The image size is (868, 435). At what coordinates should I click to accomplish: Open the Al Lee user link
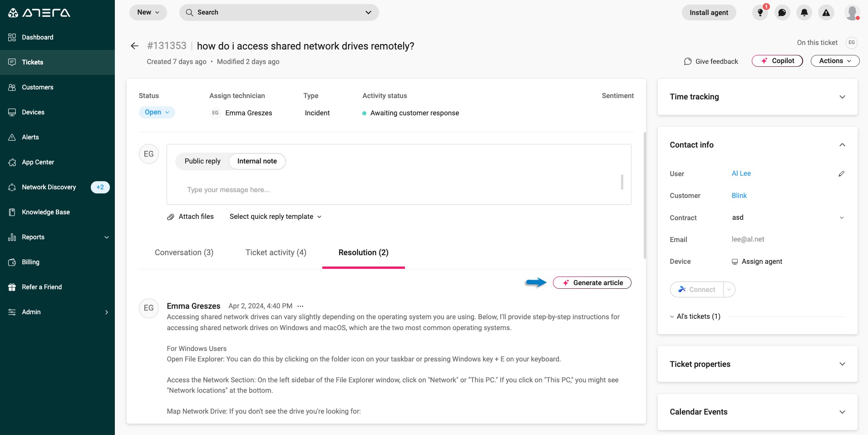click(x=741, y=173)
